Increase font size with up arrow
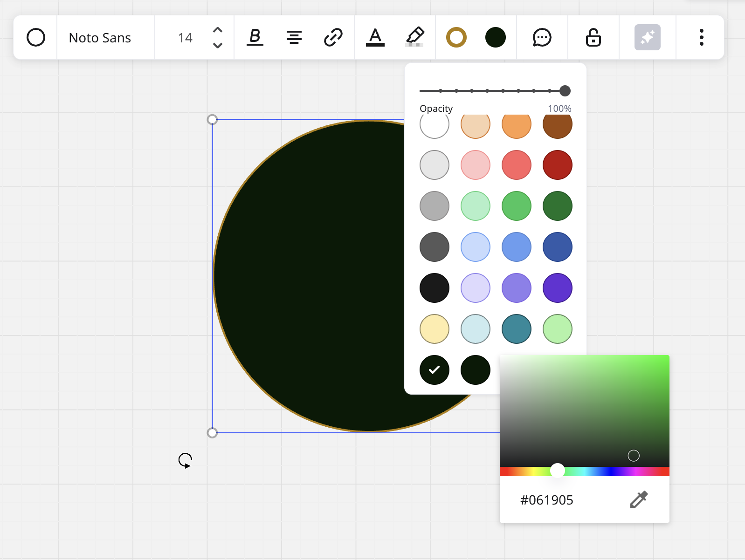 217,30
